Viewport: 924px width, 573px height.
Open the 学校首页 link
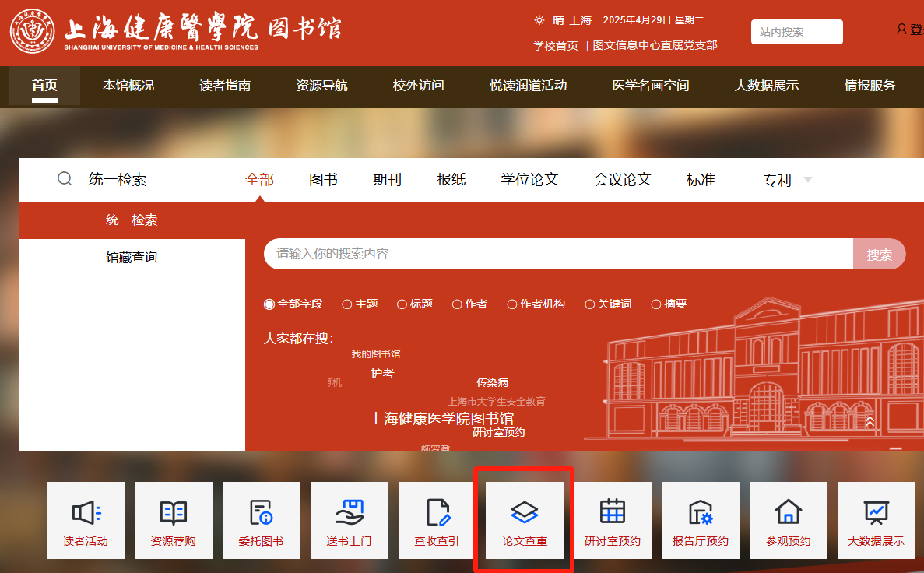click(x=556, y=45)
